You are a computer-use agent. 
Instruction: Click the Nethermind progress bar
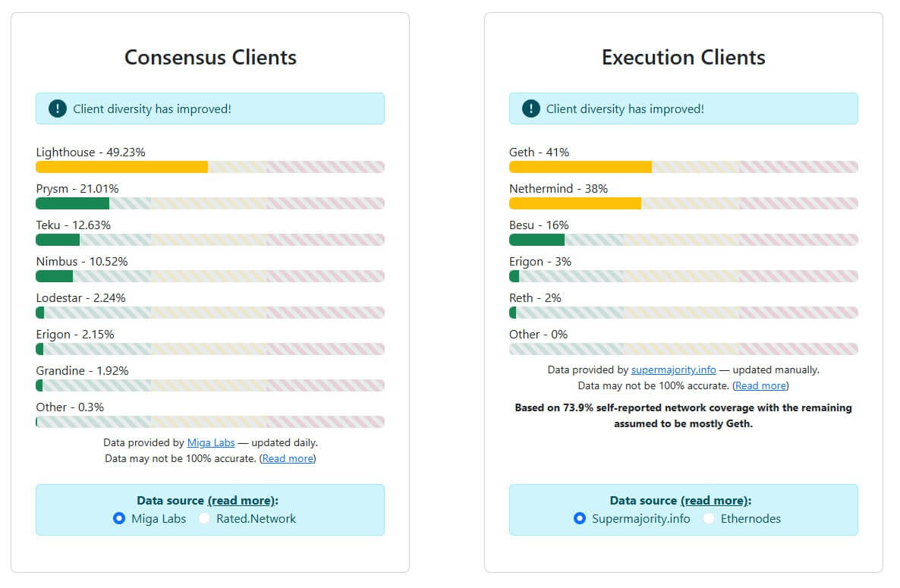tap(683, 203)
